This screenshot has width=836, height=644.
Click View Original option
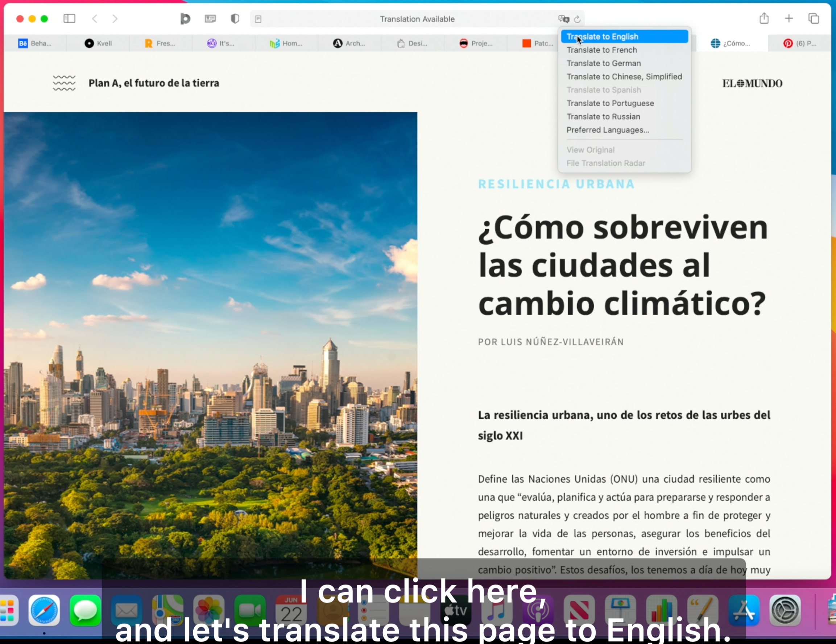click(x=591, y=149)
